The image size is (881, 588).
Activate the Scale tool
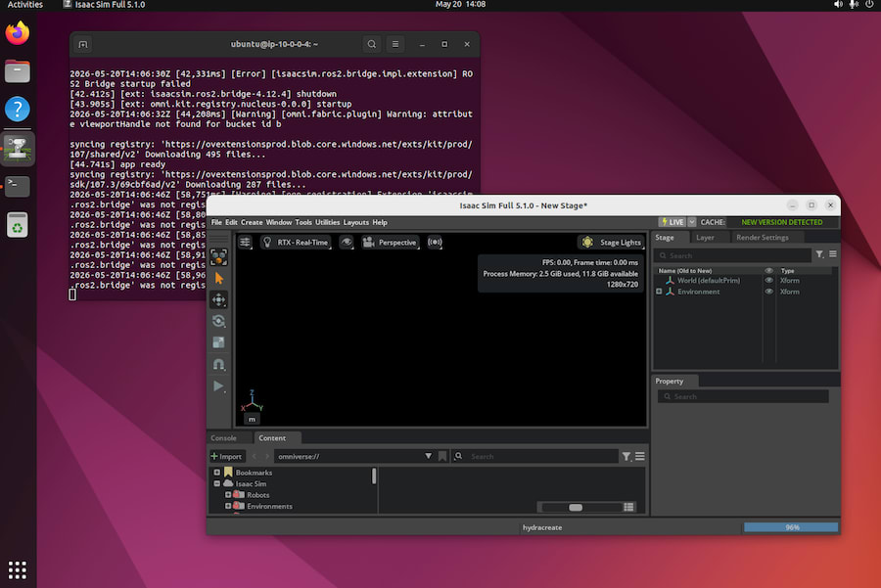click(x=218, y=342)
